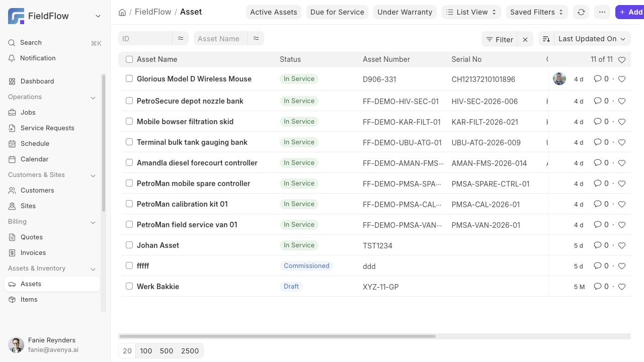The width and height of the screenshot is (644, 362).
Task: Click Asset Name filter operator icon
Action: [256, 38]
